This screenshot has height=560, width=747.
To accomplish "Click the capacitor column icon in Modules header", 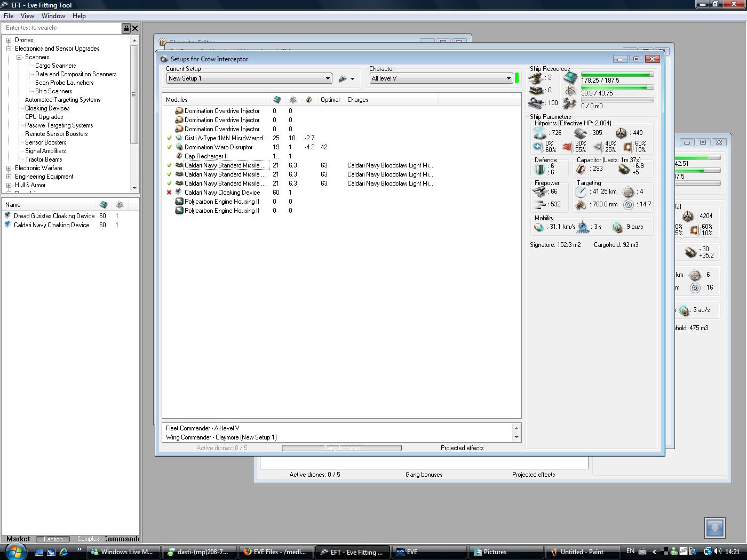I will point(309,100).
